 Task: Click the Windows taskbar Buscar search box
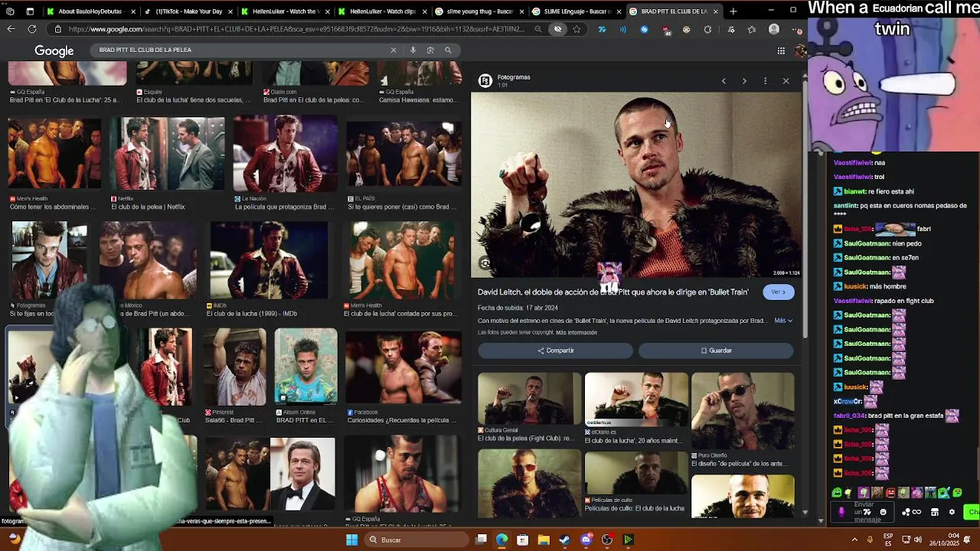tap(417, 540)
